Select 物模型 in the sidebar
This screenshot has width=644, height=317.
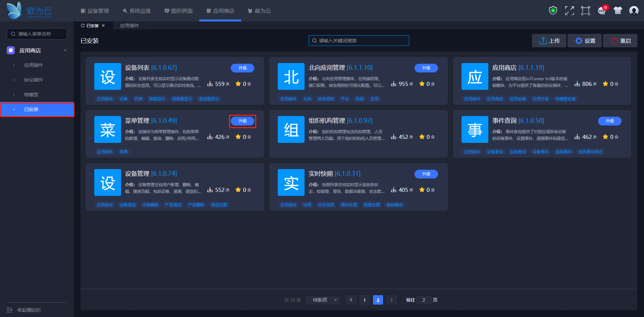31,95
